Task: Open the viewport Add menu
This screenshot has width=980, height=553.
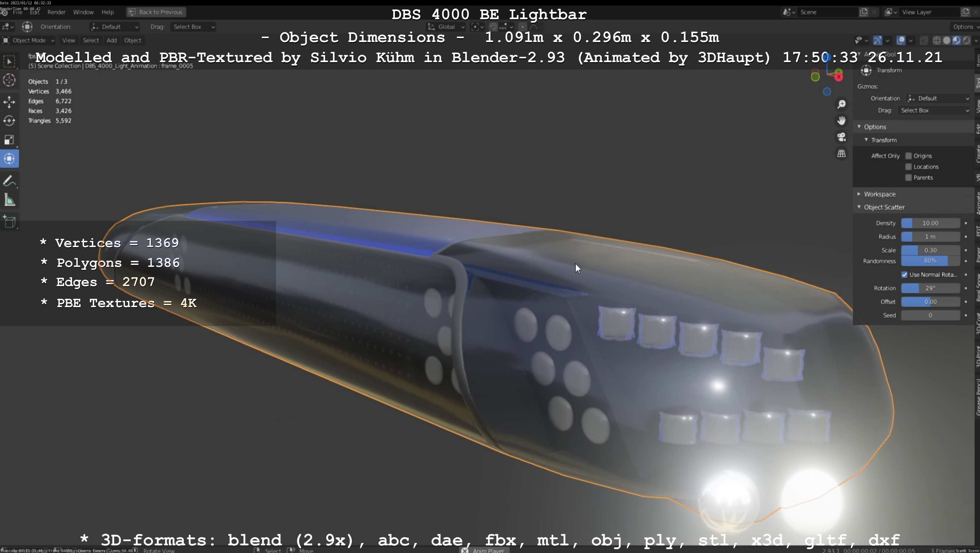Action: [112, 40]
